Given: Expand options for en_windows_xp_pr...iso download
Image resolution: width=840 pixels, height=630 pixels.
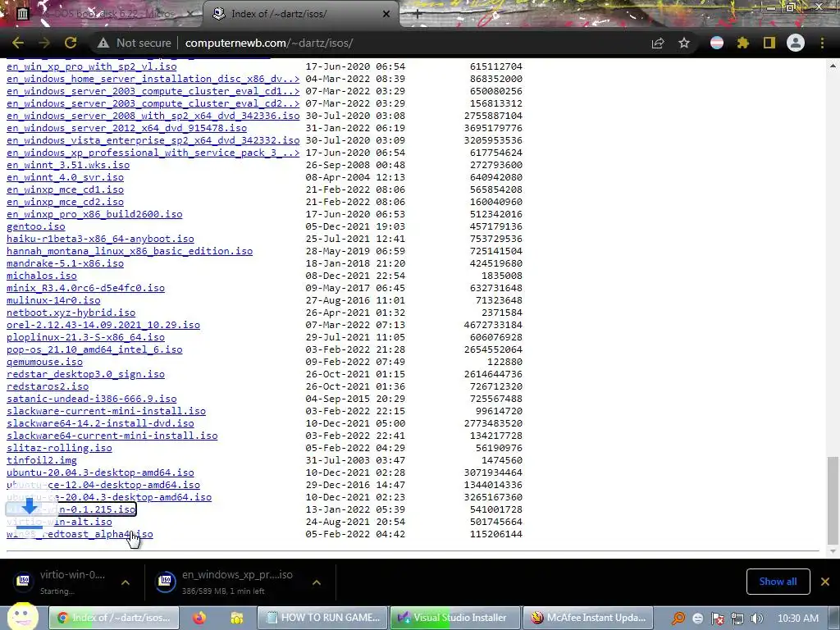Looking at the screenshot, I should [317, 582].
